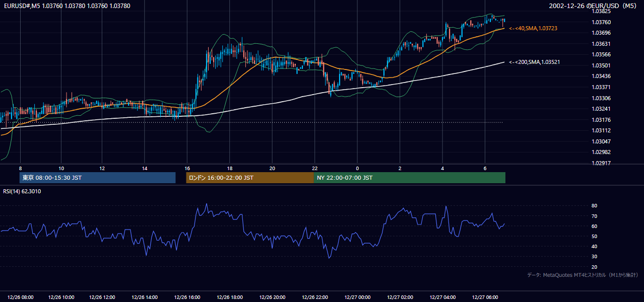Click the 12/26 22:00 date label
644x302 pixels.
click(x=314, y=297)
